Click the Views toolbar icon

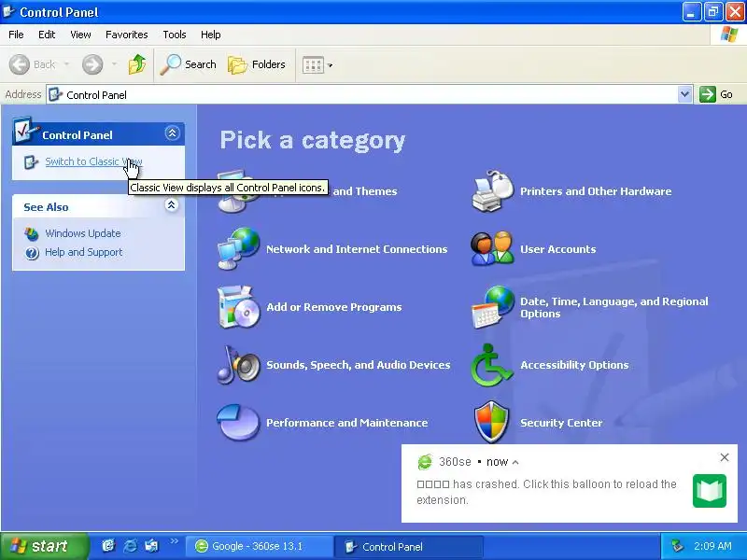313,64
